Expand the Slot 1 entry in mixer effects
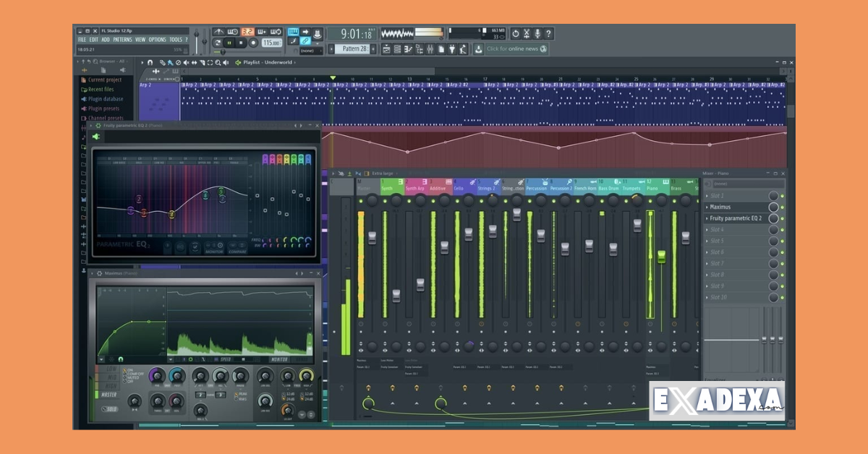This screenshot has height=454, width=868. tap(707, 196)
